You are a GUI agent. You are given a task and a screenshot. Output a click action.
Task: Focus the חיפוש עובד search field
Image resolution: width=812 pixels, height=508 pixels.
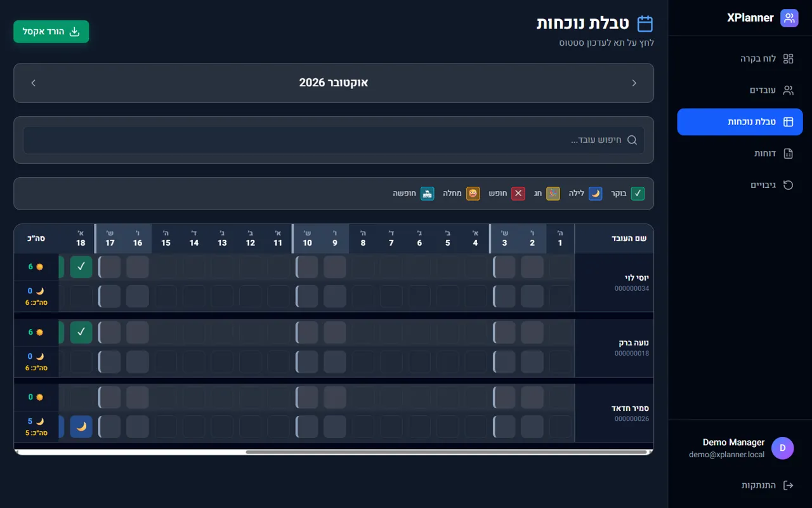[x=334, y=140]
